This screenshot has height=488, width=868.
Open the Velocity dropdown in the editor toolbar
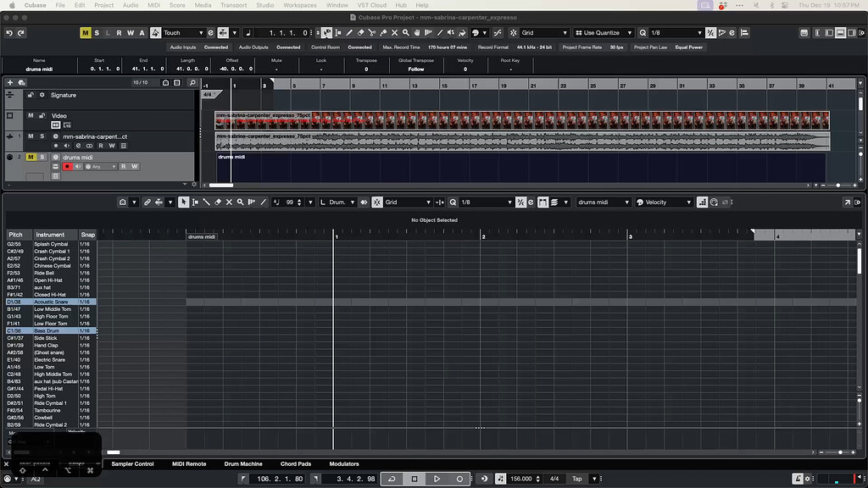click(x=665, y=202)
